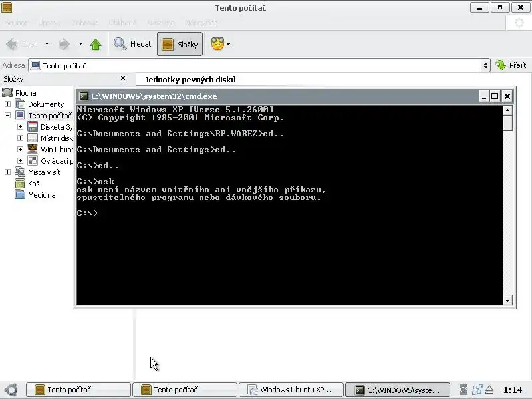
Task: Click the forward arrow button
Action: tap(64, 44)
